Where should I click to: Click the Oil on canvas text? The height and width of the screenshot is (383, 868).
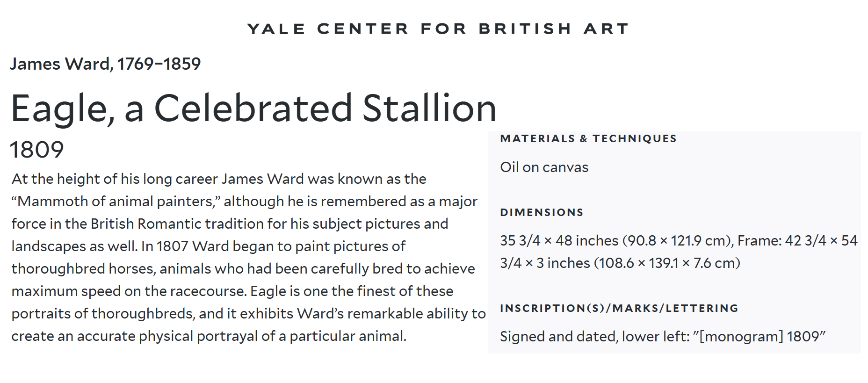pyautogui.click(x=544, y=167)
